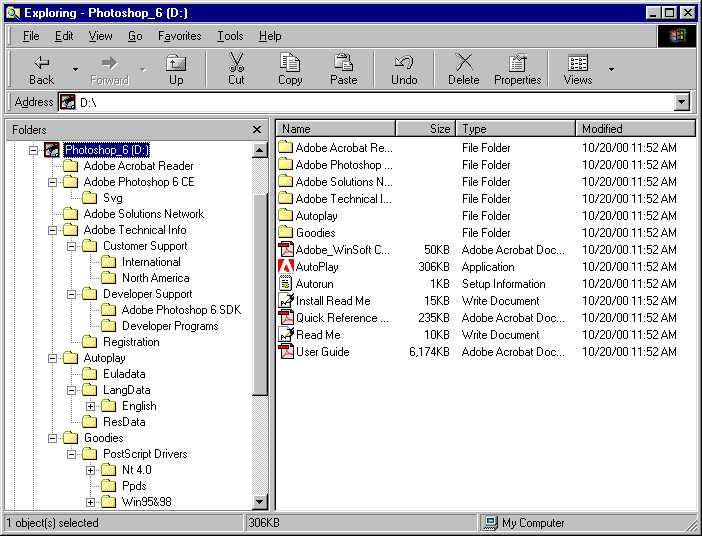The width and height of the screenshot is (702, 536).
Task: Select Quick Reference PDF file icon
Action: click(286, 317)
